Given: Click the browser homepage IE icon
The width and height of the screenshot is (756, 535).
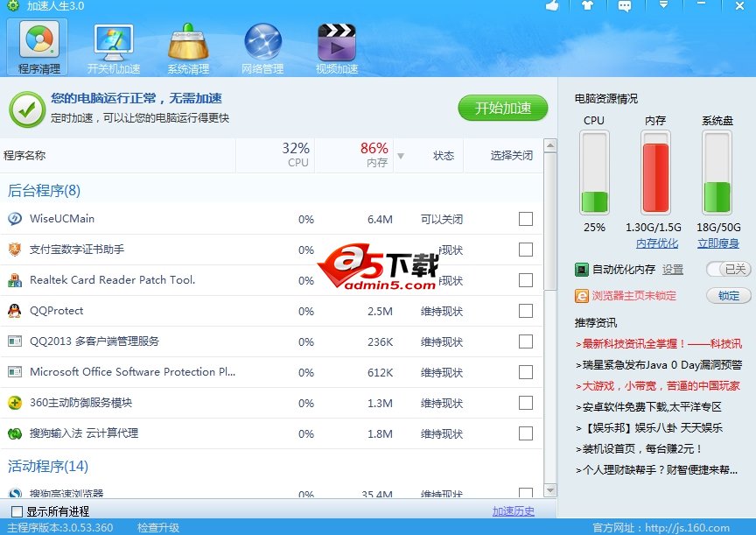Looking at the screenshot, I should tap(582, 295).
